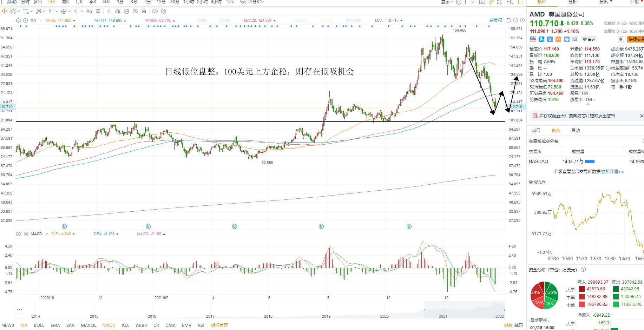Expand more quote details chevron
Screen dimensions: 644x330
click(588, 105)
